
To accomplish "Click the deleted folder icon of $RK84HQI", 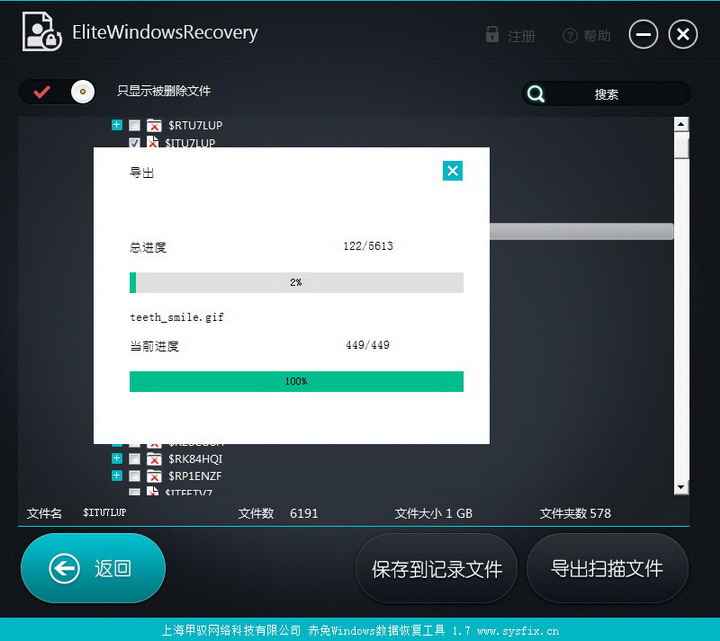I will [x=154, y=459].
